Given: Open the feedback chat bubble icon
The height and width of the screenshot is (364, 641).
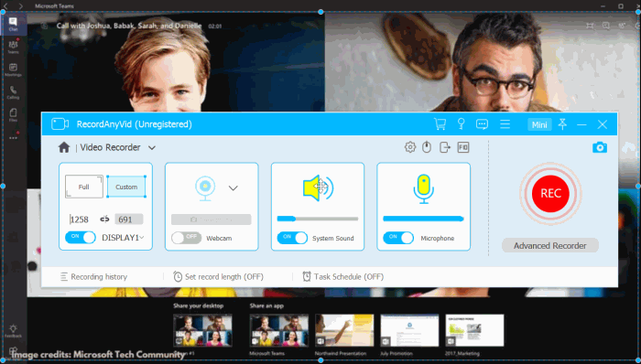Looking at the screenshot, I should 483,124.
